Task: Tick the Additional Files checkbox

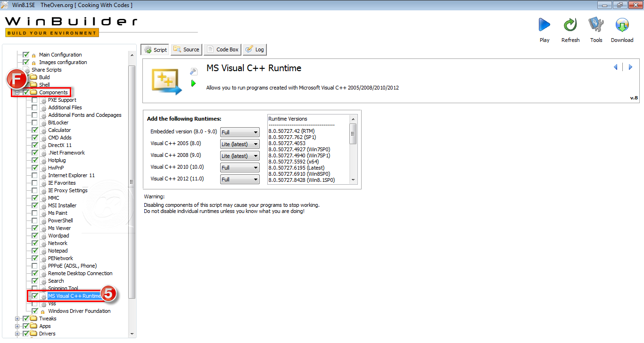Action: (x=35, y=107)
